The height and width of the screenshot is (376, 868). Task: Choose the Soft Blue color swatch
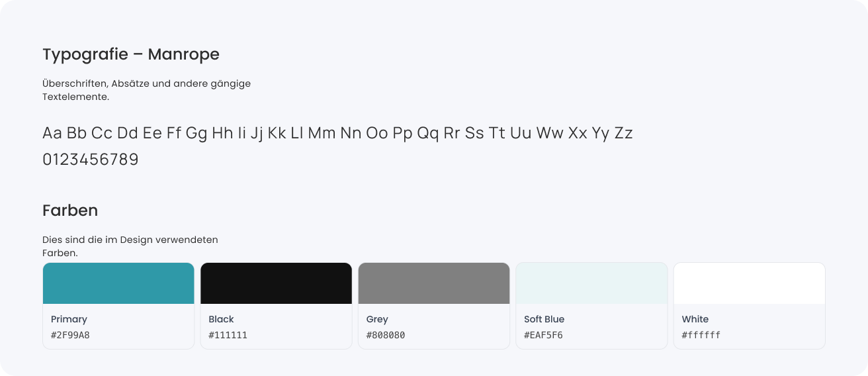pyautogui.click(x=591, y=283)
